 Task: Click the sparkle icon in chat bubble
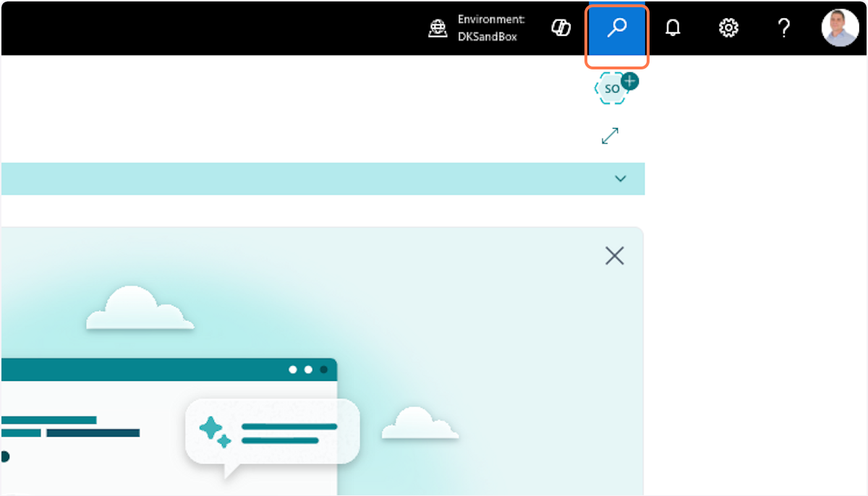pos(215,431)
